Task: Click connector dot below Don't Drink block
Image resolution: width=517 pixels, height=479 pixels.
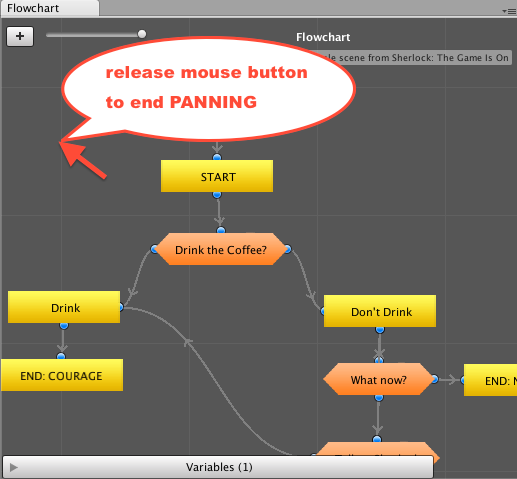Action: 380,330
